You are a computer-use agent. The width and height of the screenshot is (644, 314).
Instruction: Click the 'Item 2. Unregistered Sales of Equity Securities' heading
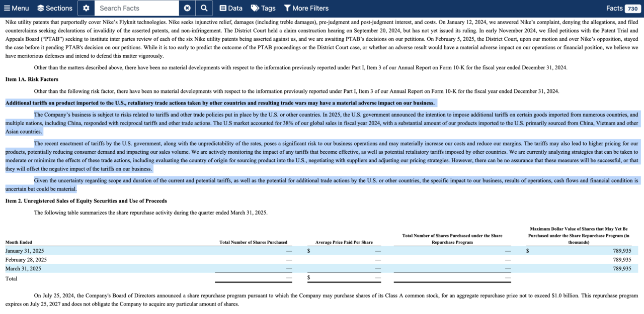(x=86, y=201)
